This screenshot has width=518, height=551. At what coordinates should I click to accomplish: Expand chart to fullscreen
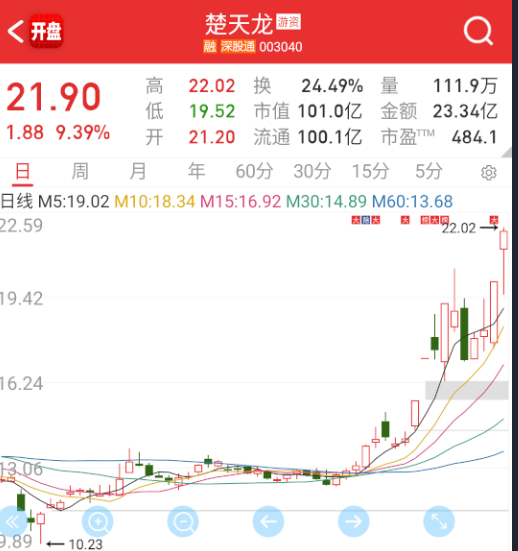[439, 521]
